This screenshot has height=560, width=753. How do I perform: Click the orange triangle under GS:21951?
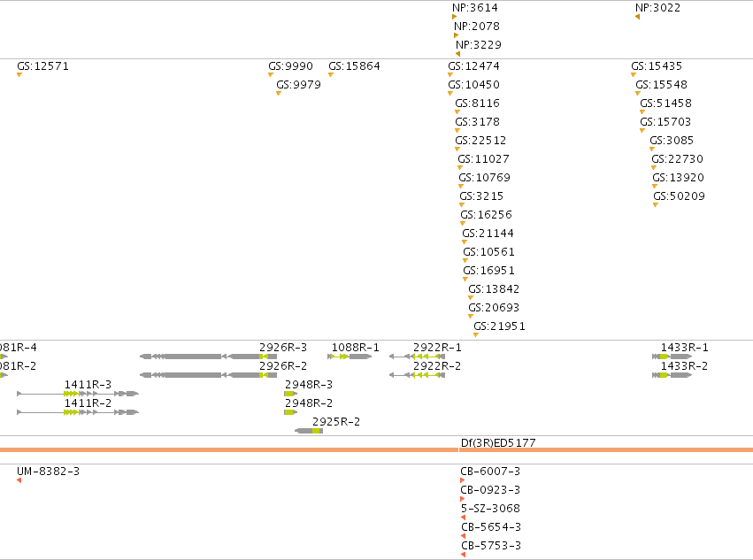pyautogui.click(x=476, y=335)
